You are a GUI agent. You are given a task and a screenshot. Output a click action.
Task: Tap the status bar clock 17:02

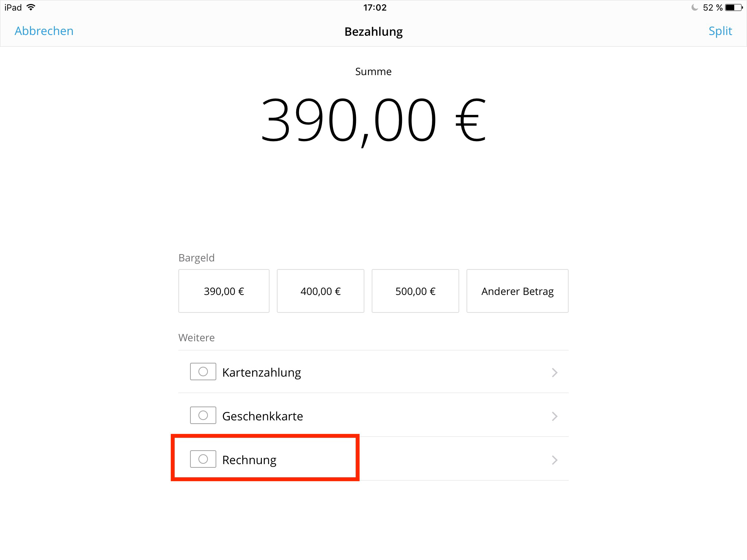[x=375, y=8]
